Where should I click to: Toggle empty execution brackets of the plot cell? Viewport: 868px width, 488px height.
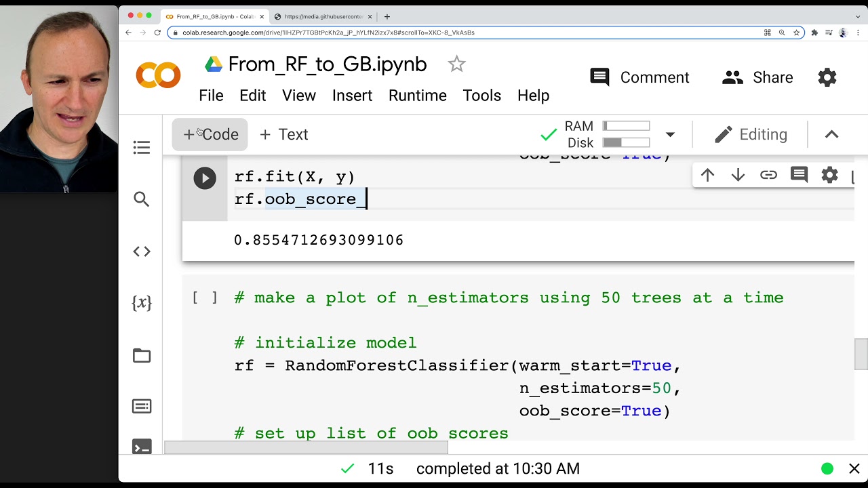[205, 298]
